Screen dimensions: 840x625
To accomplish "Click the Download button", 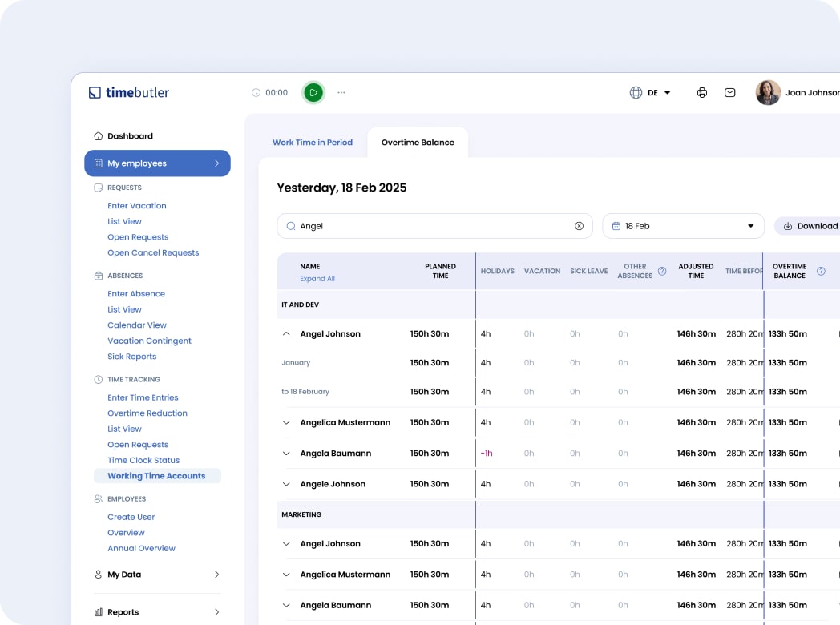I will click(x=810, y=226).
